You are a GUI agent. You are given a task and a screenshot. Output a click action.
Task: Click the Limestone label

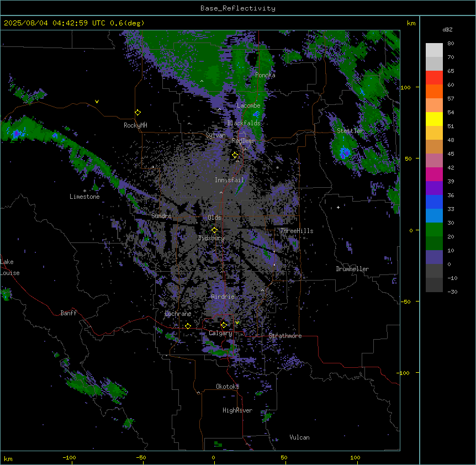click(84, 197)
